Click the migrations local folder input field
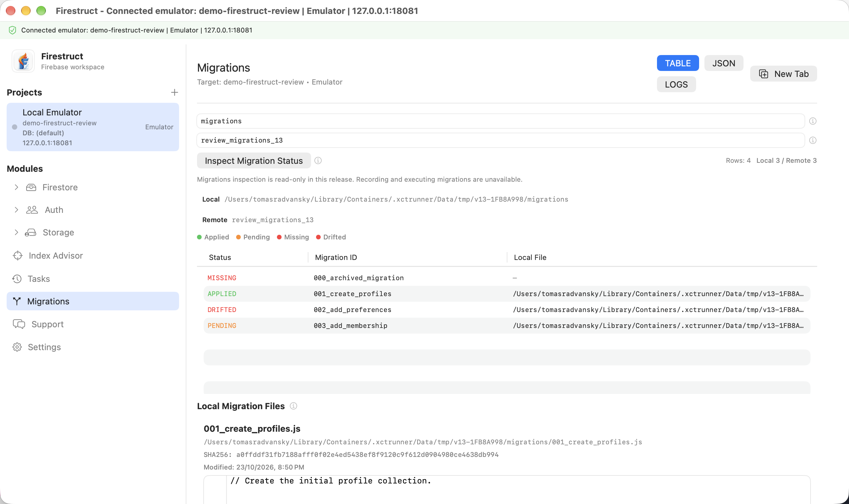The width and height of the screenshot is (849, 504). pyautogui.click(x=500, y=121)
